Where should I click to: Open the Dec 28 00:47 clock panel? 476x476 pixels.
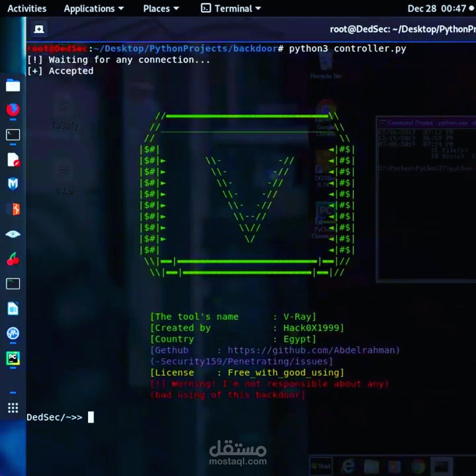coord(440,8)
